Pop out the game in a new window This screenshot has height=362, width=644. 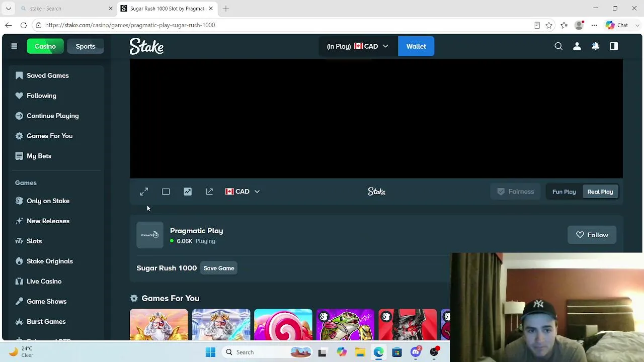tap(210, 192)
